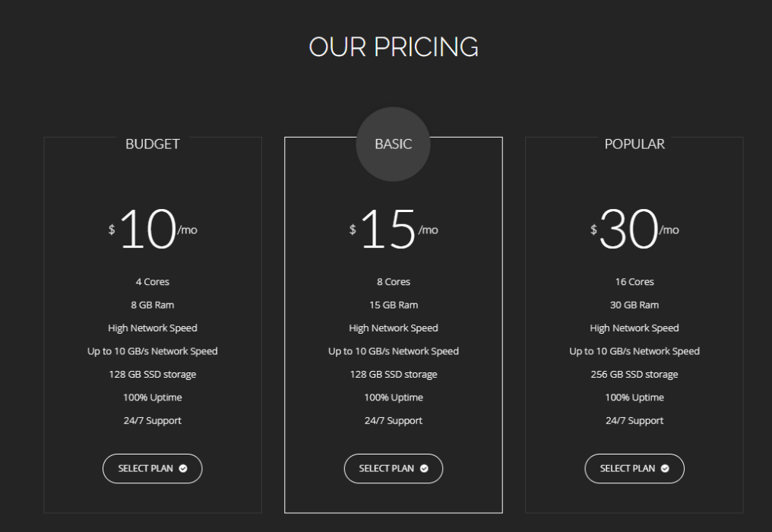This screenshot has width=772, height=532.
Task: Click the BUDGET plan title
Action: 153,144
